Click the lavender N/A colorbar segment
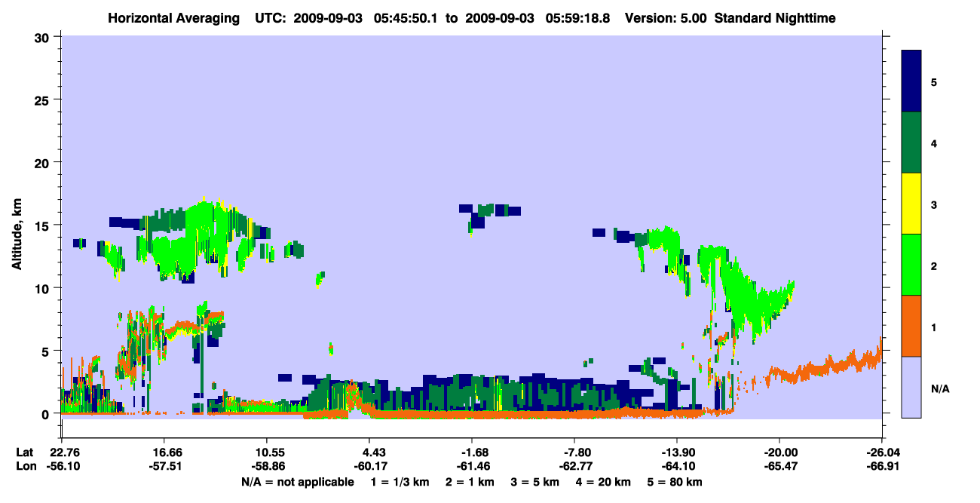Image resolution: width=980 pixels, height=503 pixels. pos(911,387)
